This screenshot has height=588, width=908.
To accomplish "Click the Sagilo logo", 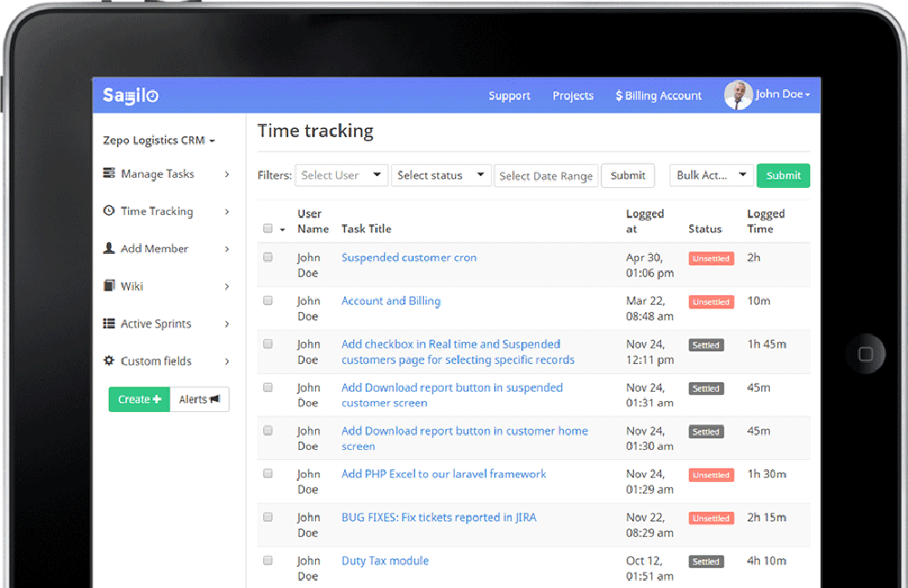I will pyautogui.click(x=130, y=95).
